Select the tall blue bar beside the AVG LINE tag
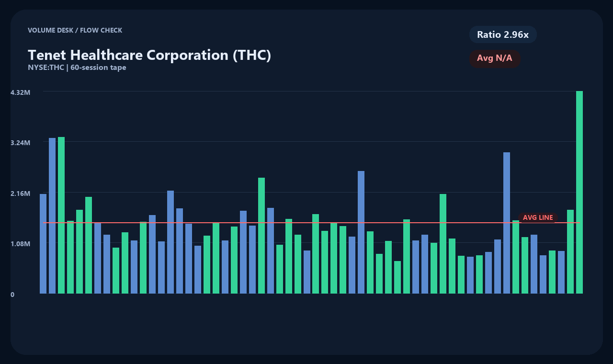This screenshot has height=364, width=613. click(x=507, y=223)
